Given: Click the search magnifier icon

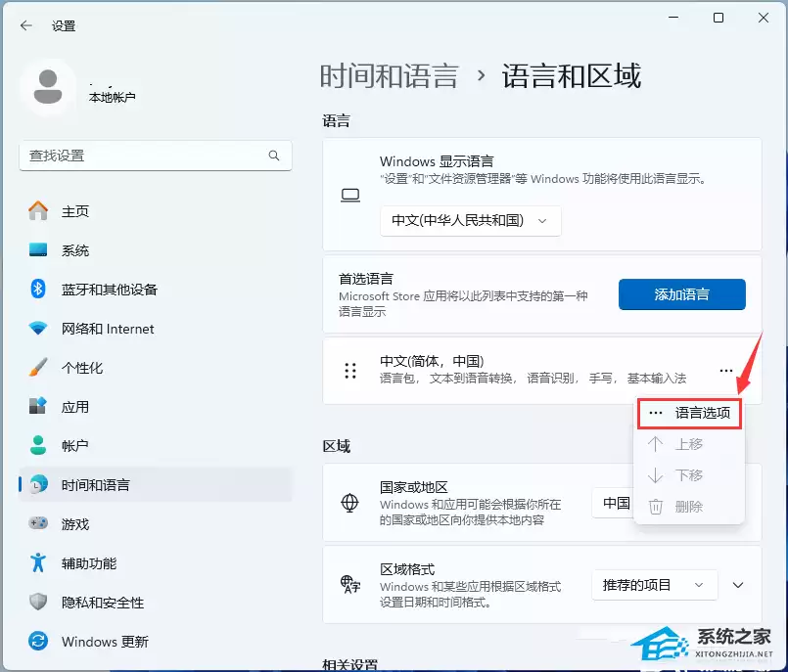Looking at the screenshot, I should (274, 156).
